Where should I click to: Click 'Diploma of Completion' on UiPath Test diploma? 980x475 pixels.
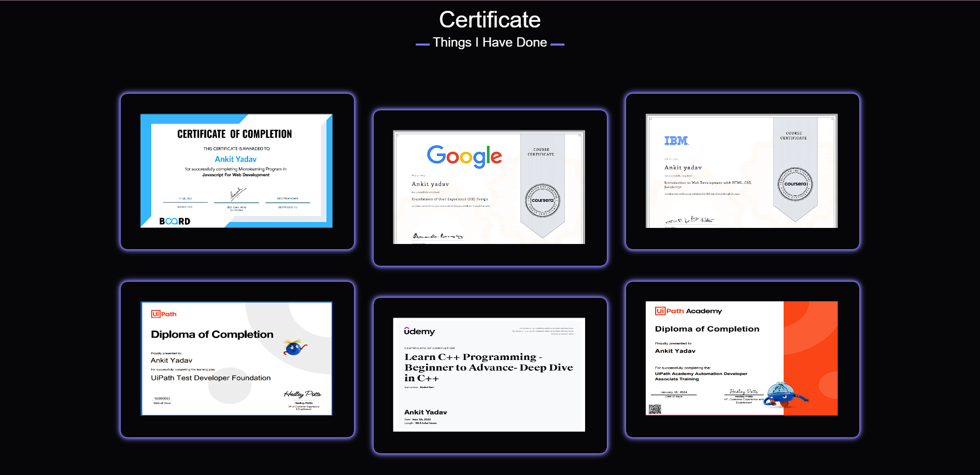[x=212, y=335]
